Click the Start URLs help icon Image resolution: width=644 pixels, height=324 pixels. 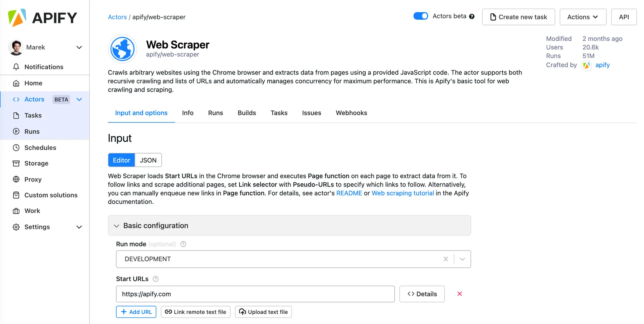click(x=156, y=279)
